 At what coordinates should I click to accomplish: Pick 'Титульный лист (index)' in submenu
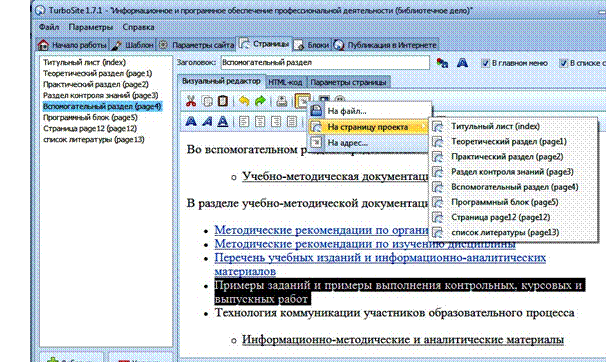point(513,126)
